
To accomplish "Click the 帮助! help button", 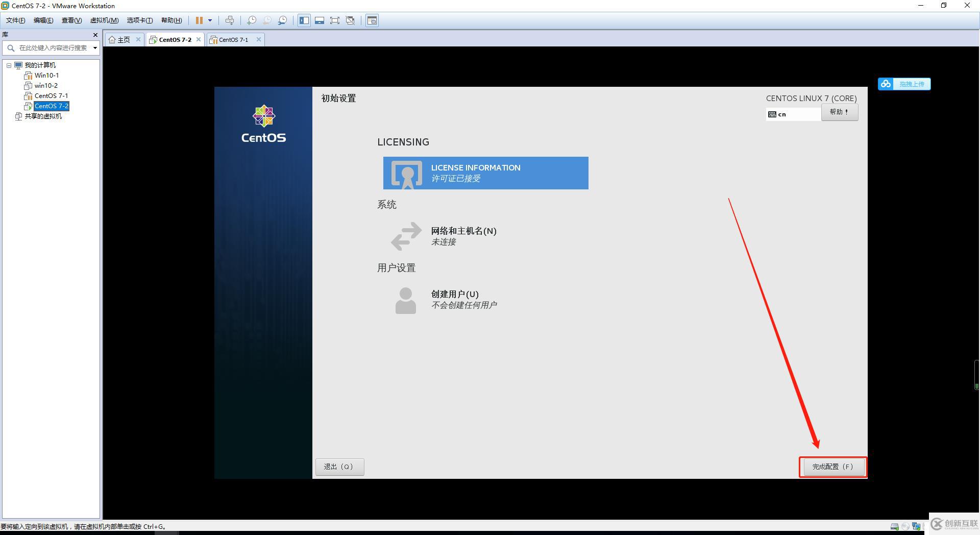I will coord(840,112).
